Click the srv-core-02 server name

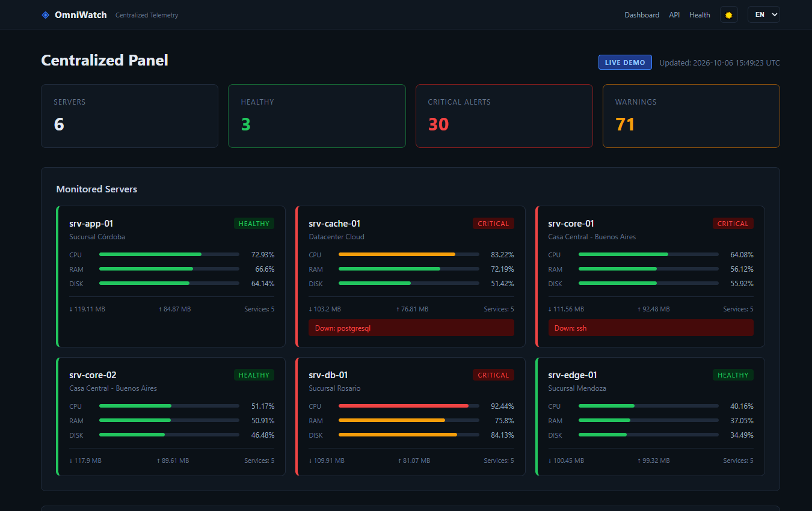tap(93, 375)
